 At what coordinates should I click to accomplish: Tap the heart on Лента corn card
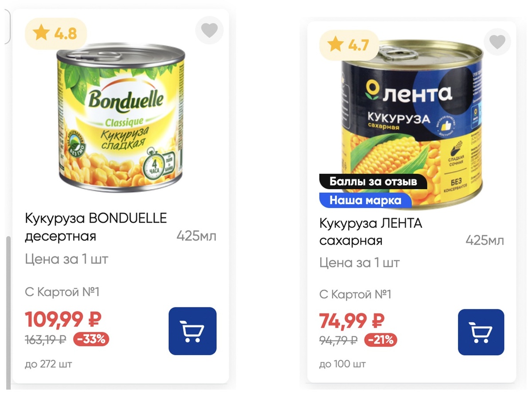click(x=497, y=41)
